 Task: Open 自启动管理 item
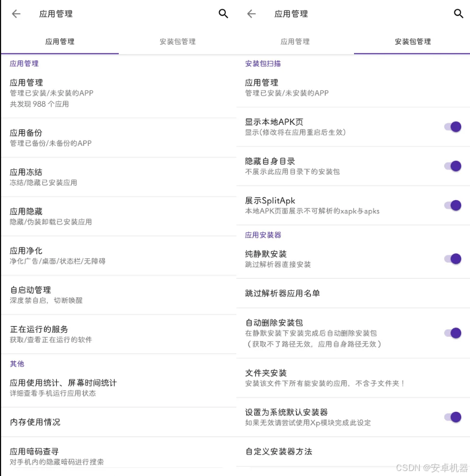(x=119, y=295)
